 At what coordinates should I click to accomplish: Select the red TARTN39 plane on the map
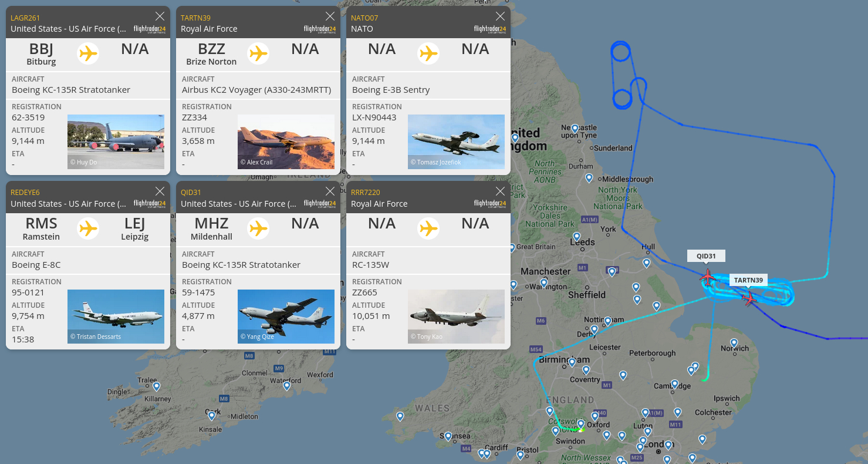[x=749, y=299]
